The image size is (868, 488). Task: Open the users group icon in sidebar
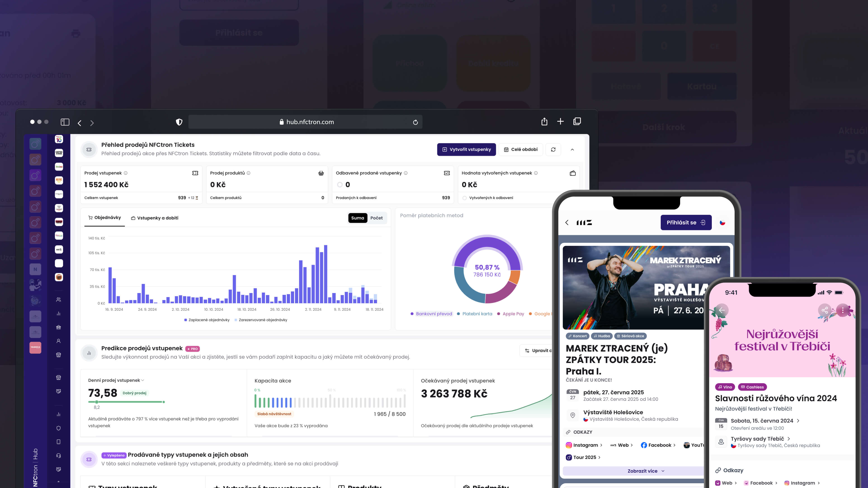coord(59,300)
